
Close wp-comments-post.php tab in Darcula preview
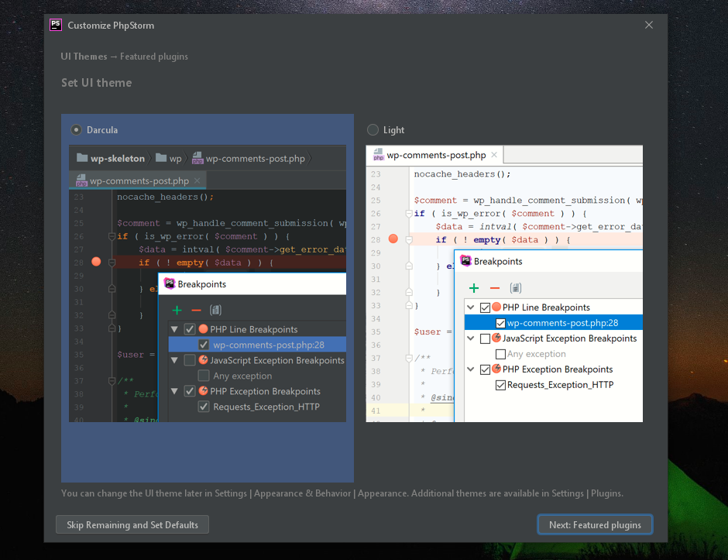point(197,180)
